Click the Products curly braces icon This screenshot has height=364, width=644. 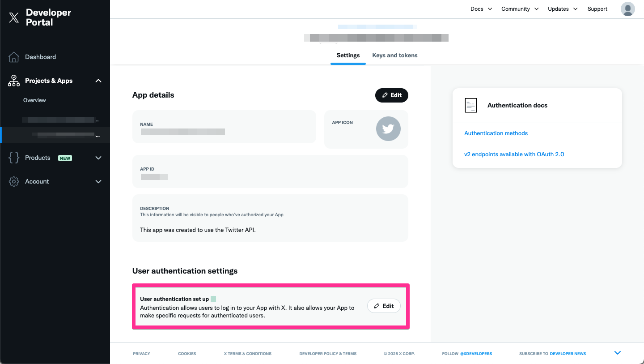(x=14, y=158)
